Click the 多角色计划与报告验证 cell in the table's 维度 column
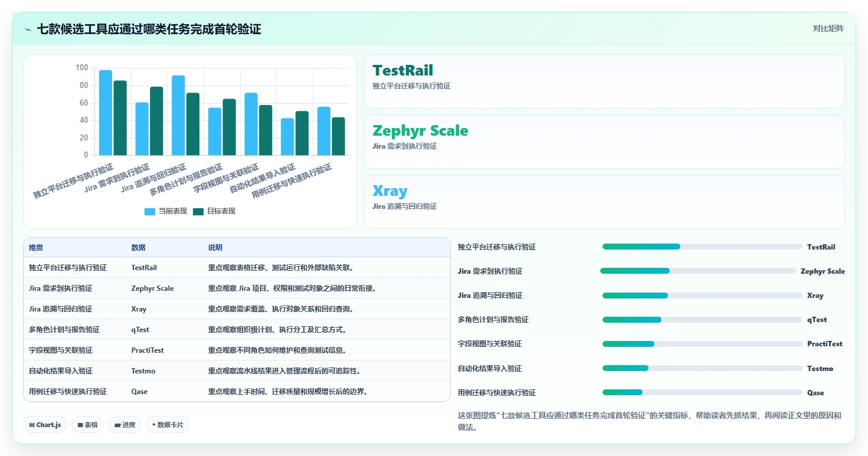 click(64, 330)
